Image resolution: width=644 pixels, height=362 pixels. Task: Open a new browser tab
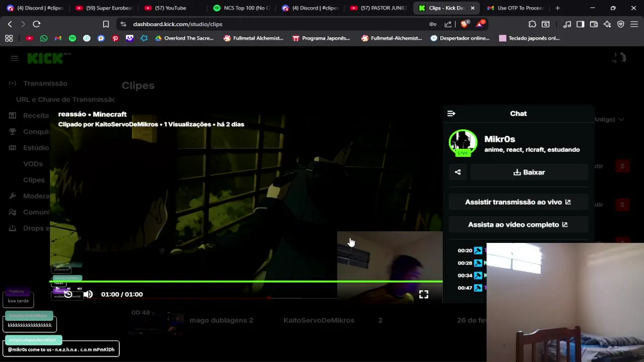557,8
